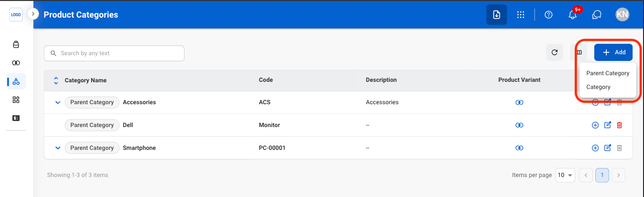Screen dimensions: 644x197
Task: Open the apps grid icon in header
Action: click(x=521, y=15)
